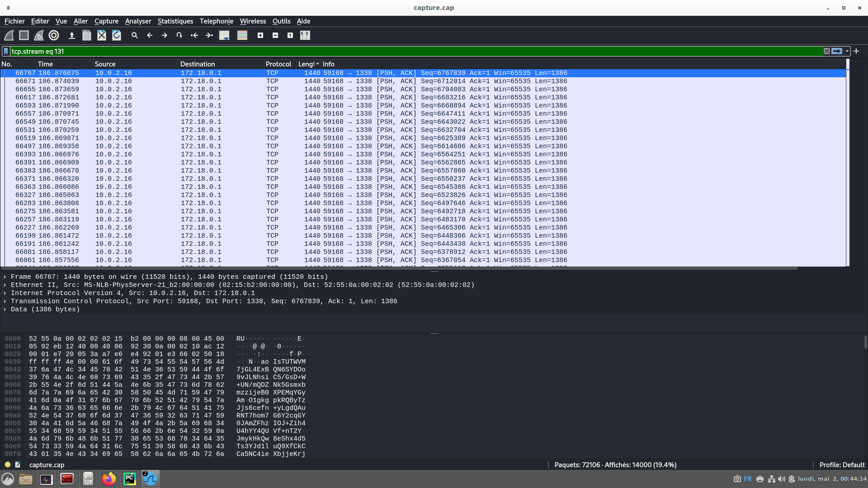Expand the Data (1386 bytes) section
This screenshot has width=868, height=488.
pyautogui.click(x=5, y=310)
